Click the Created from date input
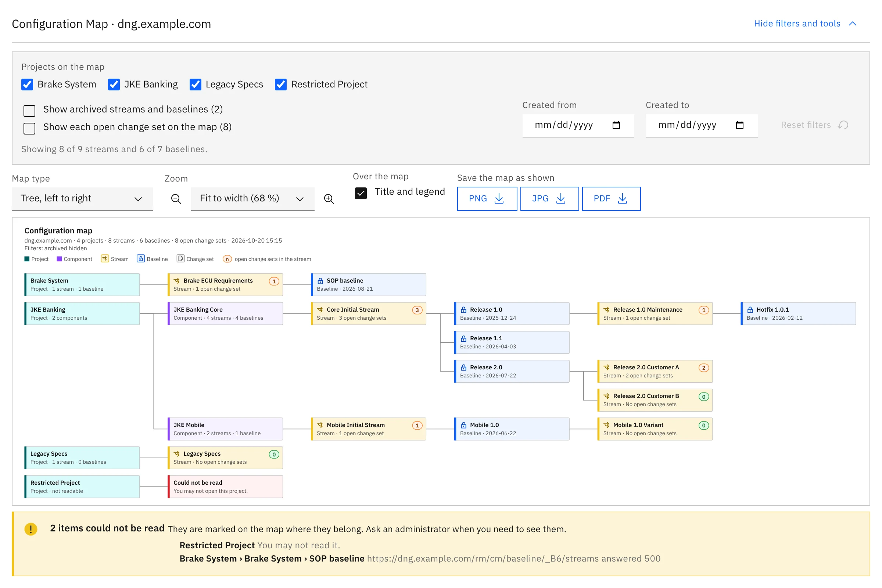Image resolution: width=882 pixels, height=588 pixels. pyautogui.click(x=578, y=125)
